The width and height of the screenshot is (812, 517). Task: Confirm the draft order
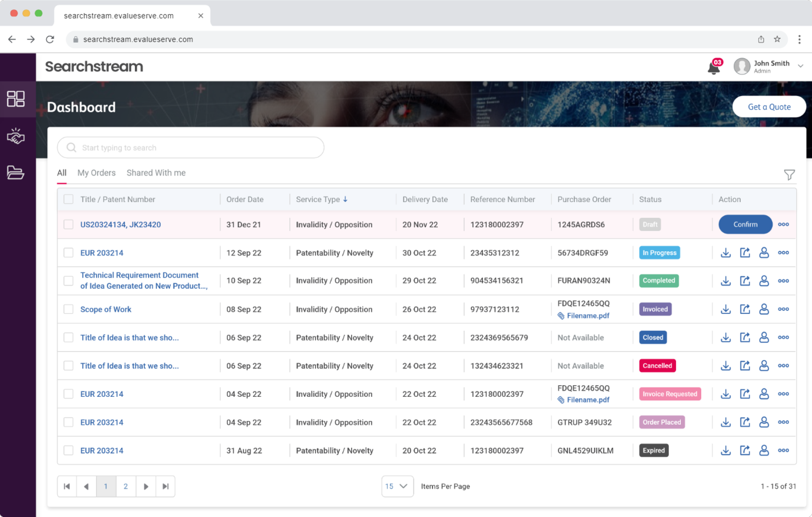(745, 224)
